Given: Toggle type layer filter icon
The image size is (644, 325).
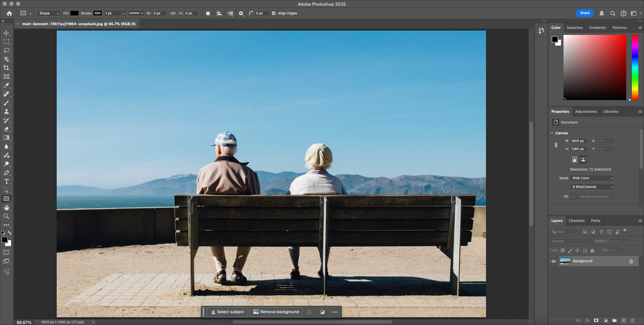Looking at the screenshot, I should coord(601,232).
